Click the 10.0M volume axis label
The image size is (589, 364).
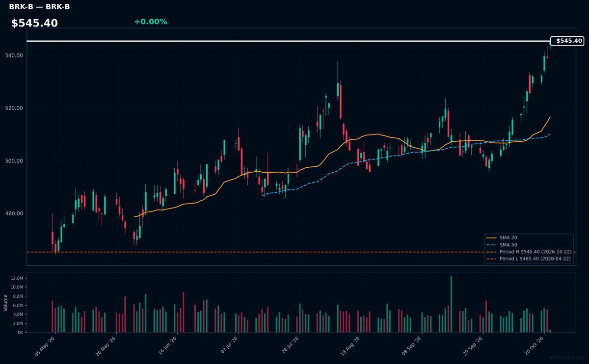pyautogui.click(x=17, y=287)
